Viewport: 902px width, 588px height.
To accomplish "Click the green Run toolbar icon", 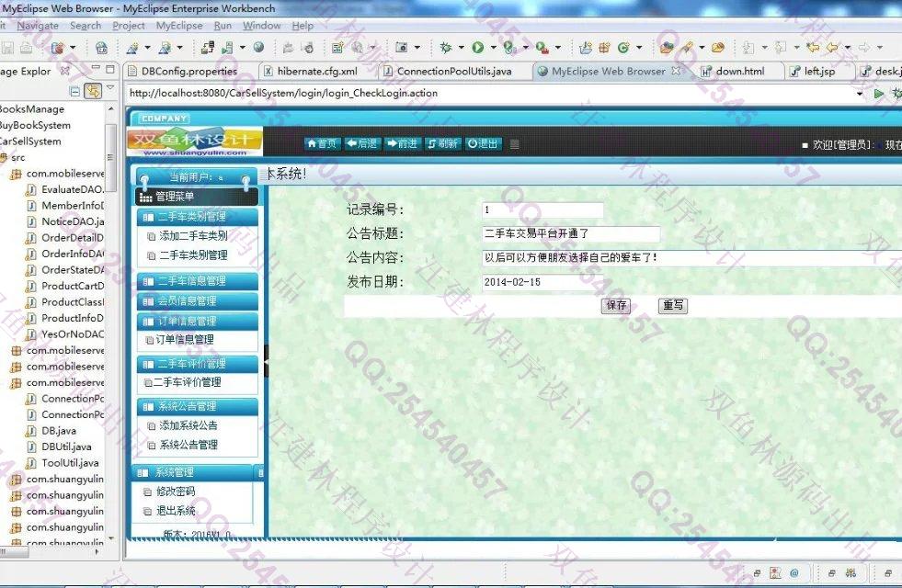I will [478, 48].
